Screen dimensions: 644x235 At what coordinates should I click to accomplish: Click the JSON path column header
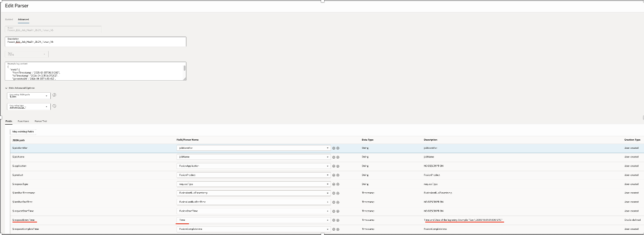pos(19,140)
